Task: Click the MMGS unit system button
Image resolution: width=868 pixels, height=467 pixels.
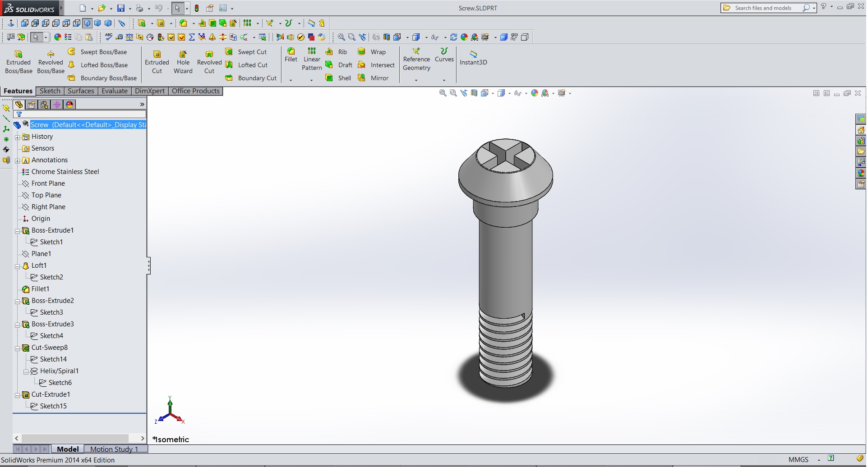Action: (x=798, y=460)
